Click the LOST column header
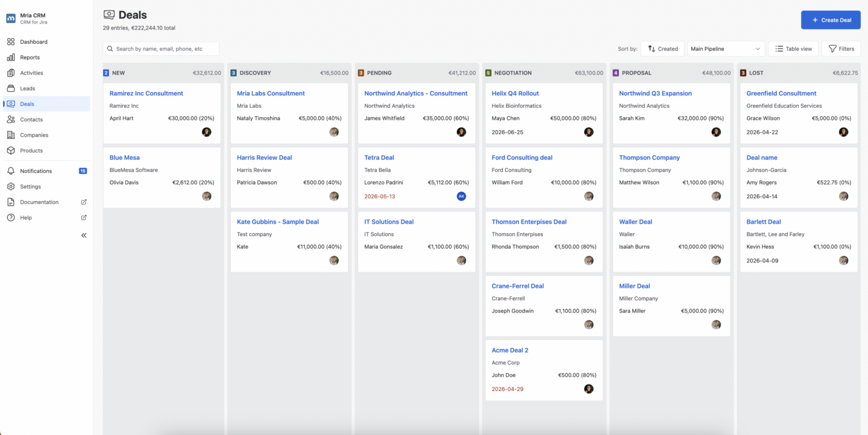The width and height of the screenshot is (868, 435). click(756, 73)
